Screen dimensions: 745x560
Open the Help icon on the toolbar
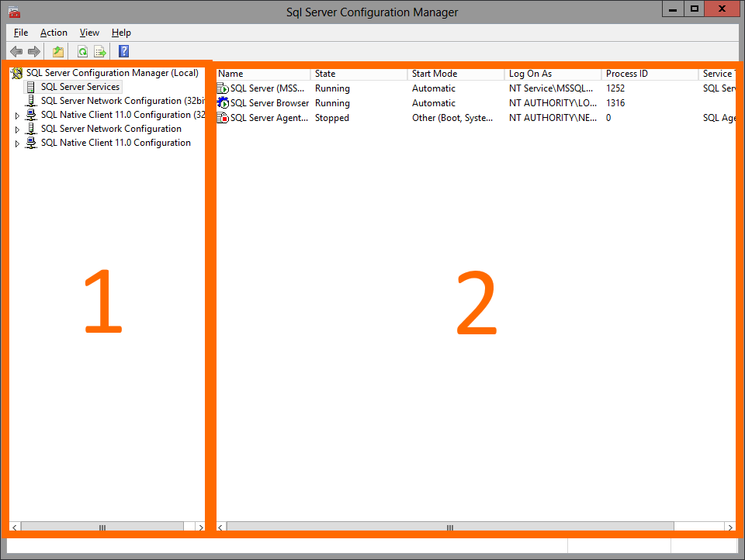point(123,51)
